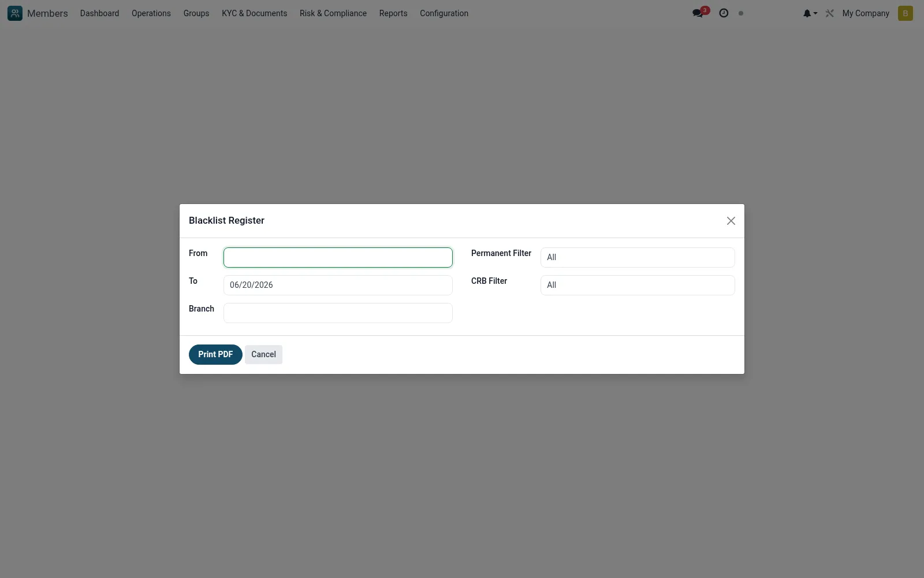Screen dimensions: 924x578
Task: Open the Members app home icon
Action: [15, 13]
